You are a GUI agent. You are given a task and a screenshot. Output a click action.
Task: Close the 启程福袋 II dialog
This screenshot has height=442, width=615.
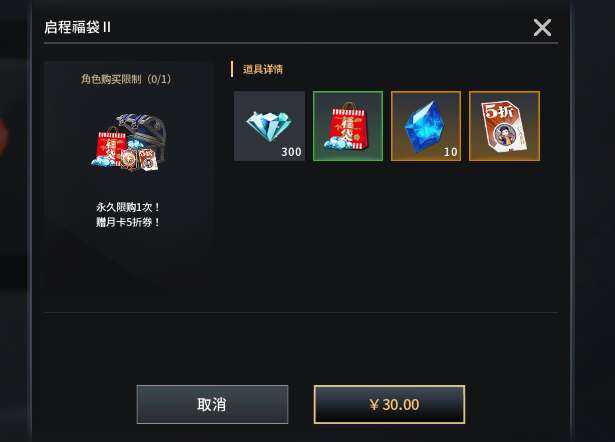pyautogui.click(x=542, y=27)
